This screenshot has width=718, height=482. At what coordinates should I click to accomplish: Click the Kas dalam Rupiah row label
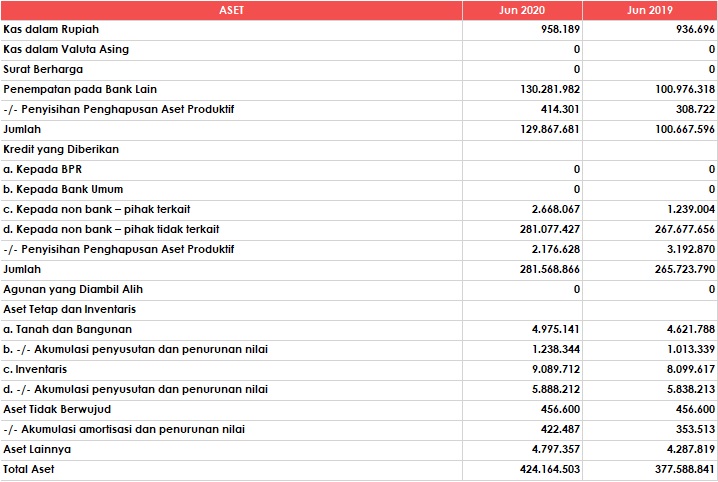[x=52, y=29]
